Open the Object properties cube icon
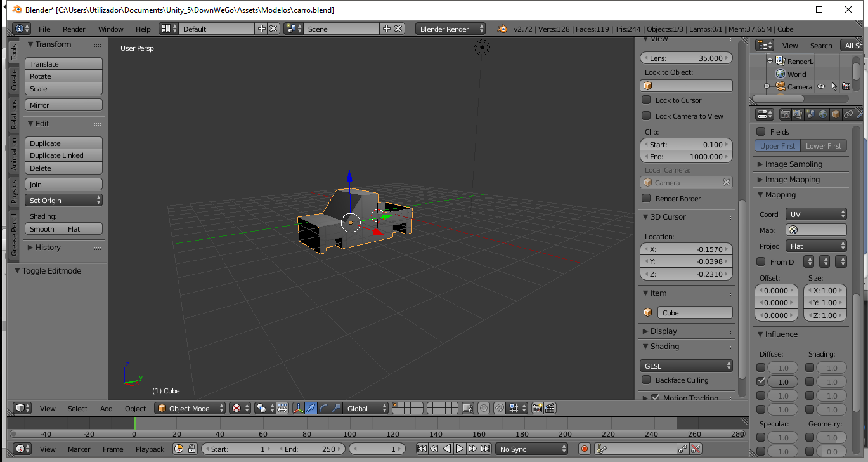868x462 pixels. tap(835, 115)
